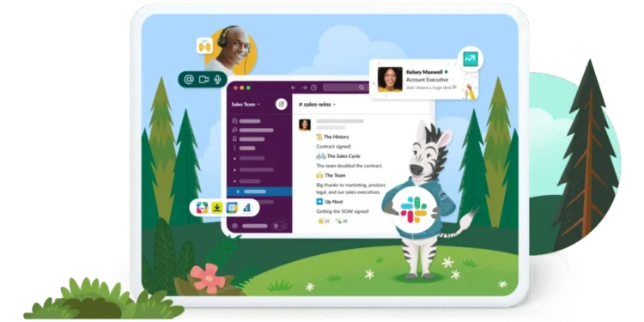
Task: Maximize the window with green button
Action: point(248,88)
